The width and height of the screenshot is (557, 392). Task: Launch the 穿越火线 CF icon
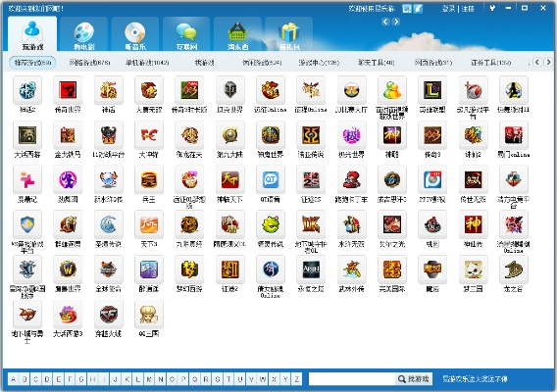pyautogui.click(x=108, y=315)
